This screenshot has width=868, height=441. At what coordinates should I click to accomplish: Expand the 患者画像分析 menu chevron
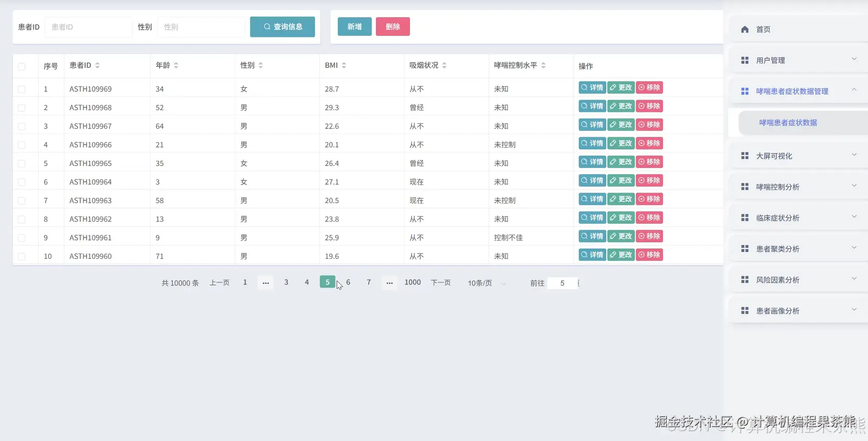click(x=854, y=309)
